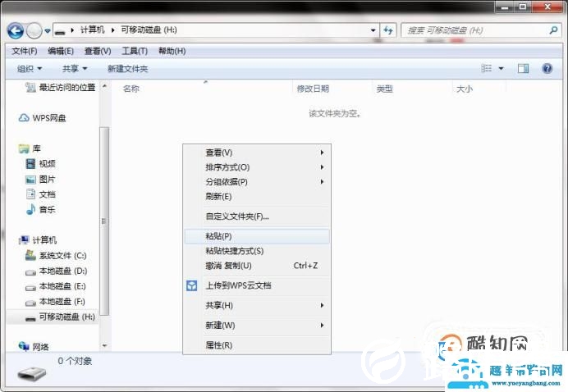Click the refresh icon beside address bar
Image resolution: width=568 pixels, height=392 pixels.
[388, 30]
